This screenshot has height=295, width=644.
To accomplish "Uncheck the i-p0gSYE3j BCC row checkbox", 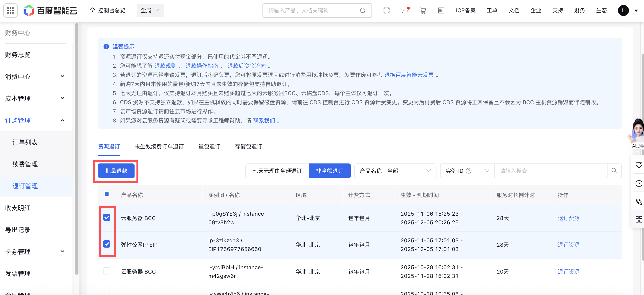I will [x=107, y=217].
